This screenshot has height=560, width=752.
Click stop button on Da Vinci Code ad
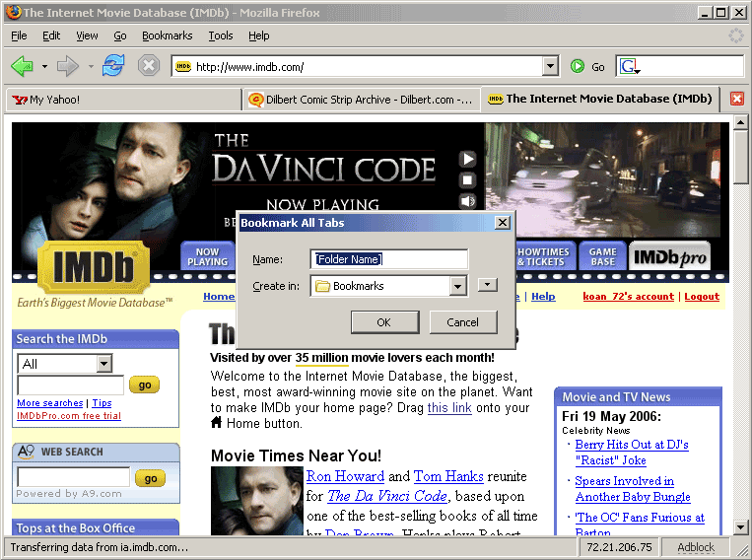(x=467, y=180)
